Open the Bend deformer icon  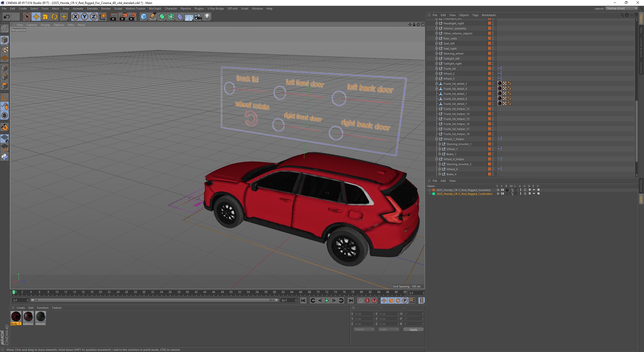pos(180,17)
